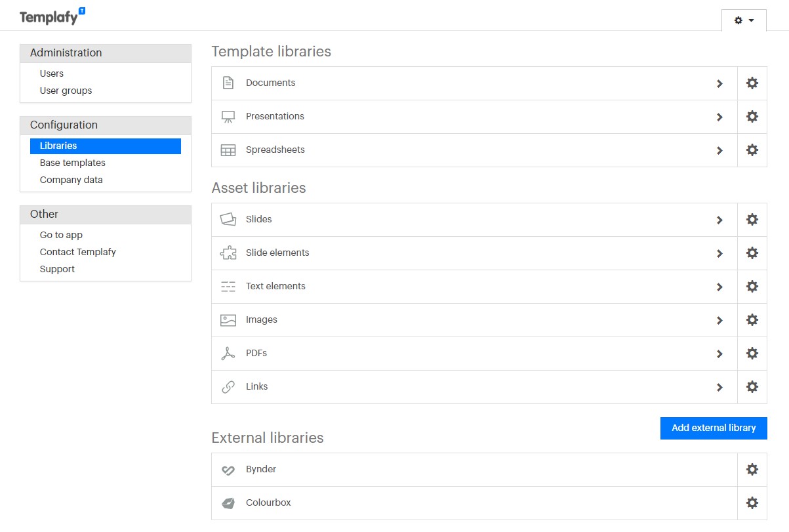Click the PDFs library icon

228,354
